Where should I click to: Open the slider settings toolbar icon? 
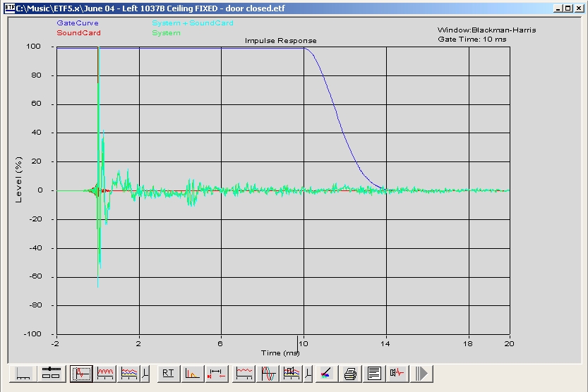tap(51, 373)
